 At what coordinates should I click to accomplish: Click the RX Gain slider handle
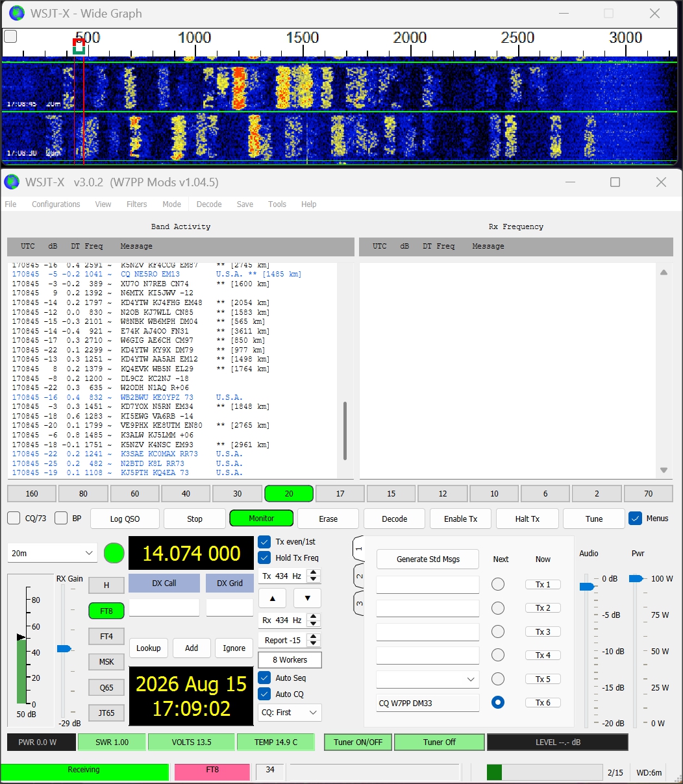(64, 648)
